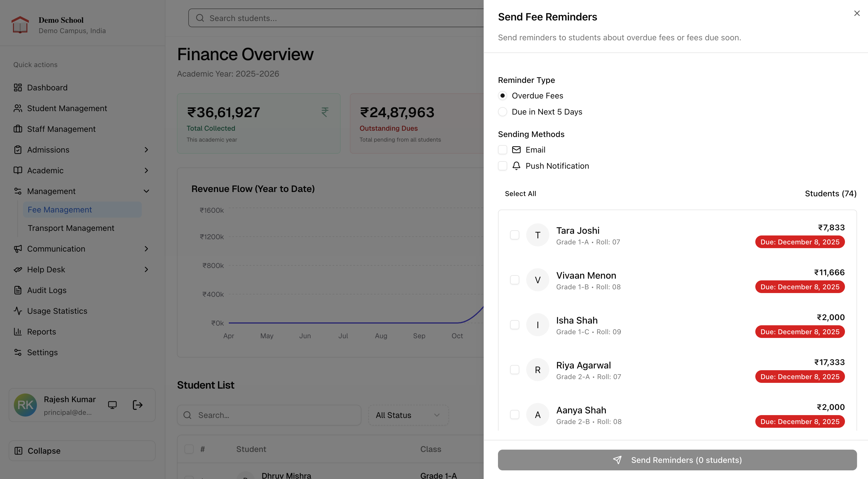Click the Usage Statistics activity icon
Viewport: 868px width, 479px height.
pos(18,311)
